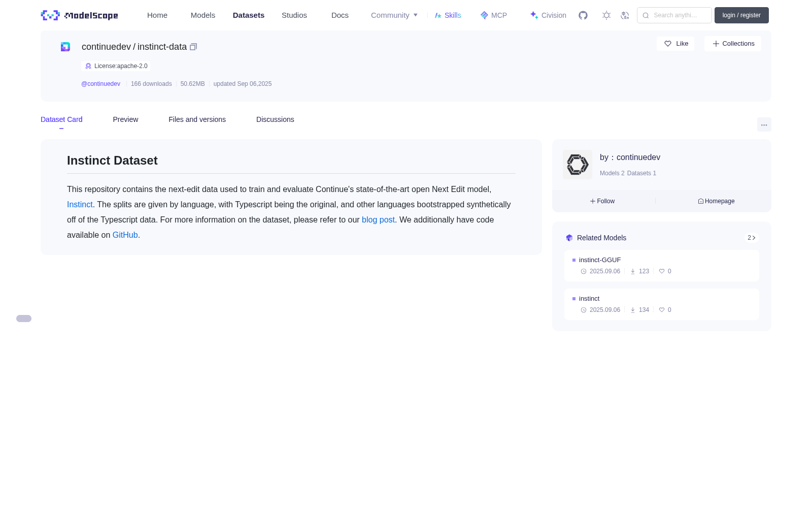Open the continuedev Homepage button
812x508 pixels.
(716, 201)
